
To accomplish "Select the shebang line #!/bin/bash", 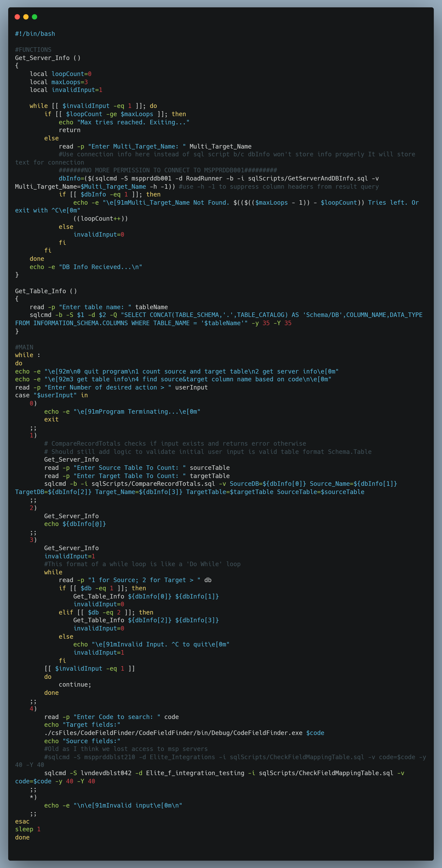I will pos(35,33).
